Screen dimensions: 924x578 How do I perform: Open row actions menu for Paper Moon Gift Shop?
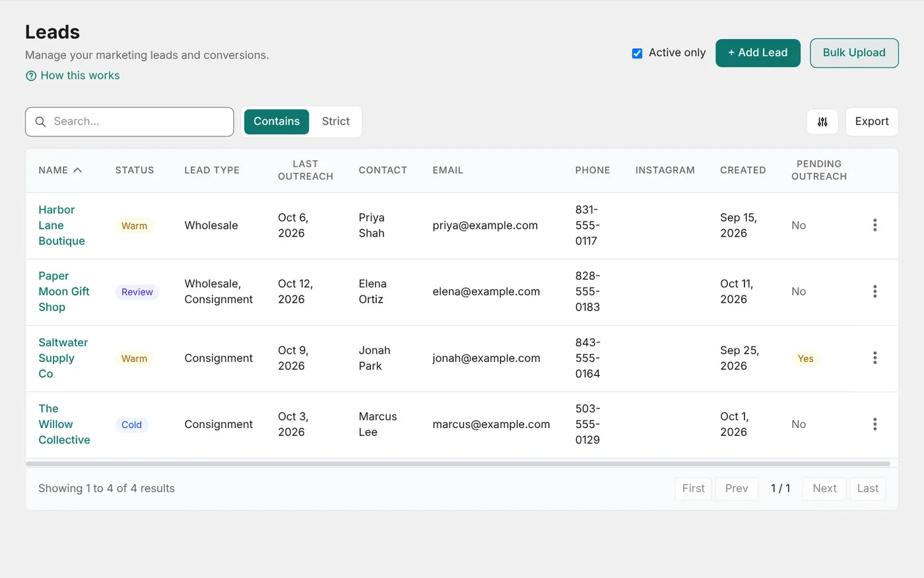pyautogui.click(x=875, y=291)
